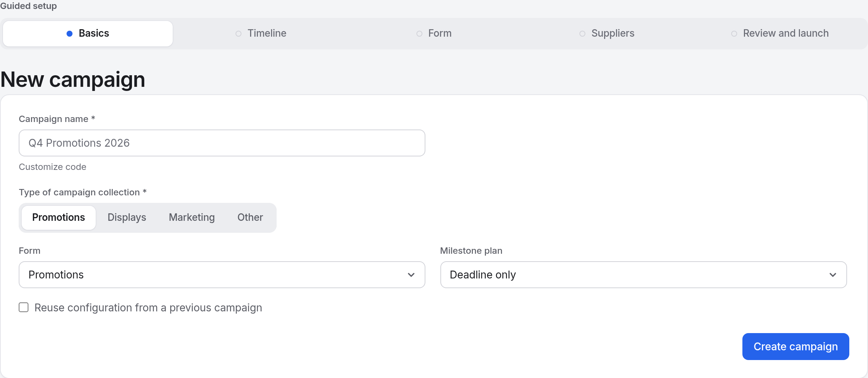Switch to the Form step tab

434,34
